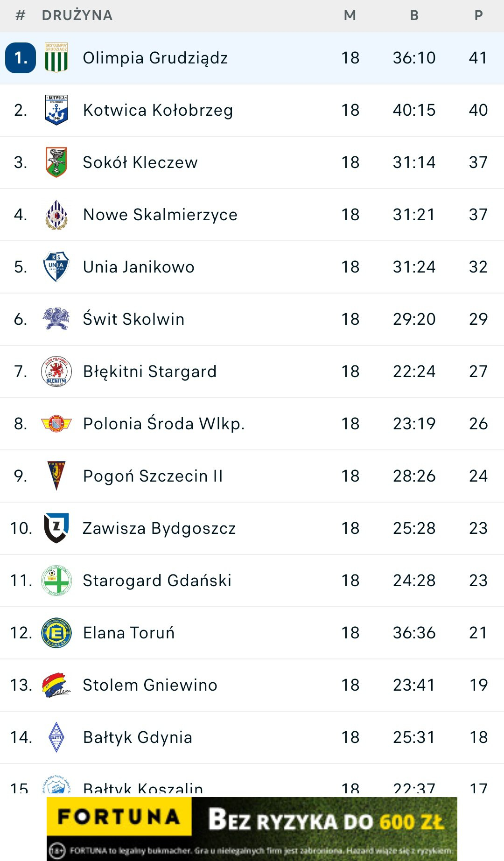This screenshot has width=504, height=861.
Task: Click the highlighted rank 1 badge
Action: [x=21, y=58]
